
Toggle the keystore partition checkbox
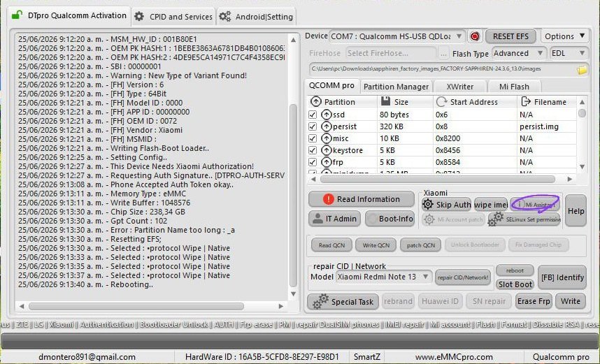[x=313, y=150]
